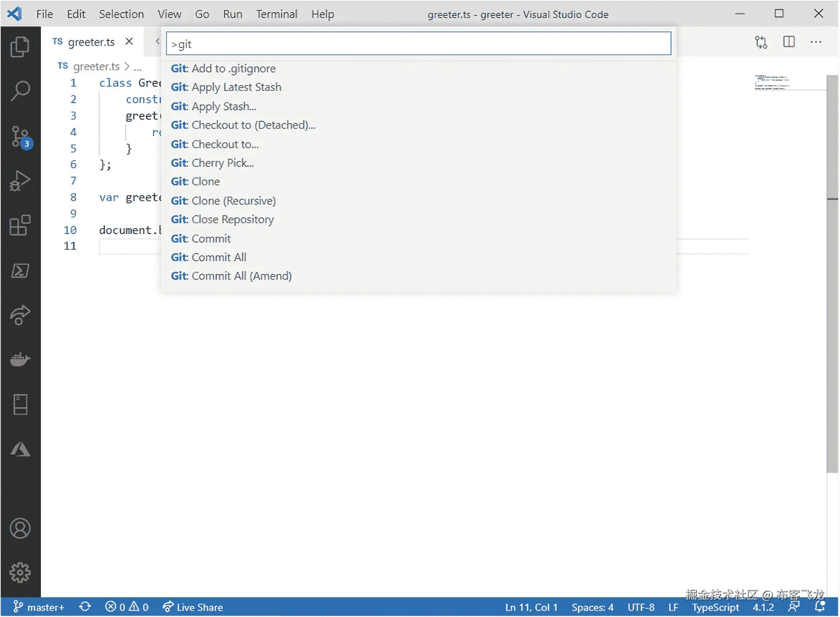840x617 pixels.
Task: Open the editor More Actions ellipsis
Action: (x=816, y=42)
